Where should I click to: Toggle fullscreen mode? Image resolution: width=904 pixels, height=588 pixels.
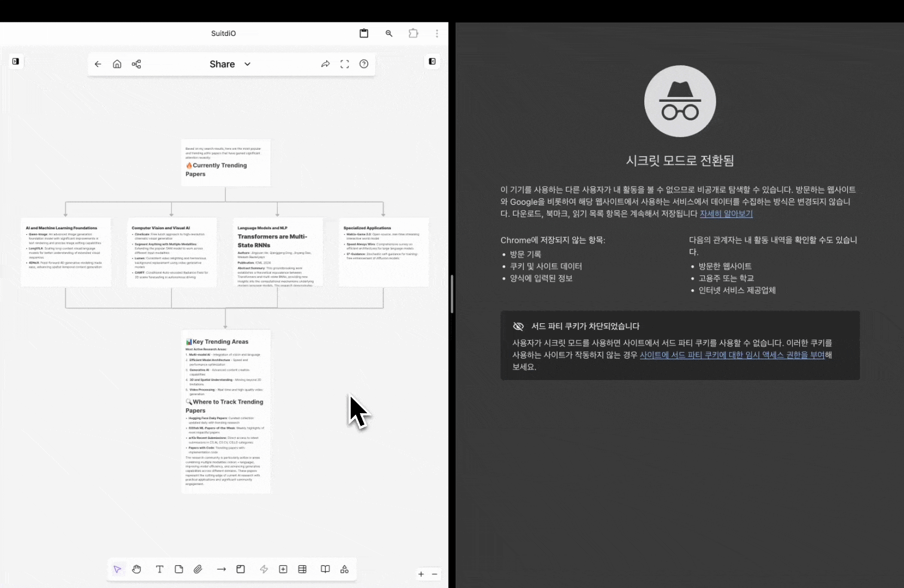click(x=345, y=64)
